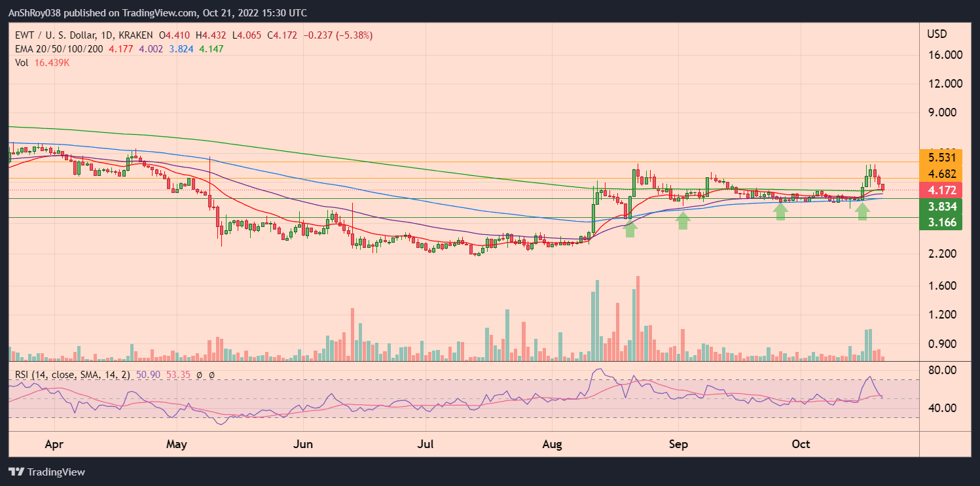The width and height of the screenshot is (980, 486).
Task: Click the Oct label on time axis
Action: click(801, 444)
